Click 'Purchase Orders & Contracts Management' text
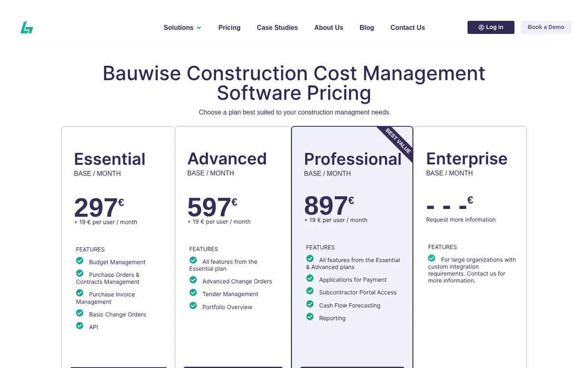Viewport: 588px width, 368px height. 108,278
